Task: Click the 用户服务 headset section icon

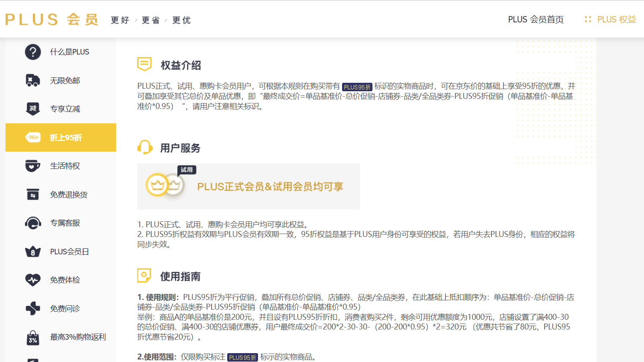Action: 145,147
